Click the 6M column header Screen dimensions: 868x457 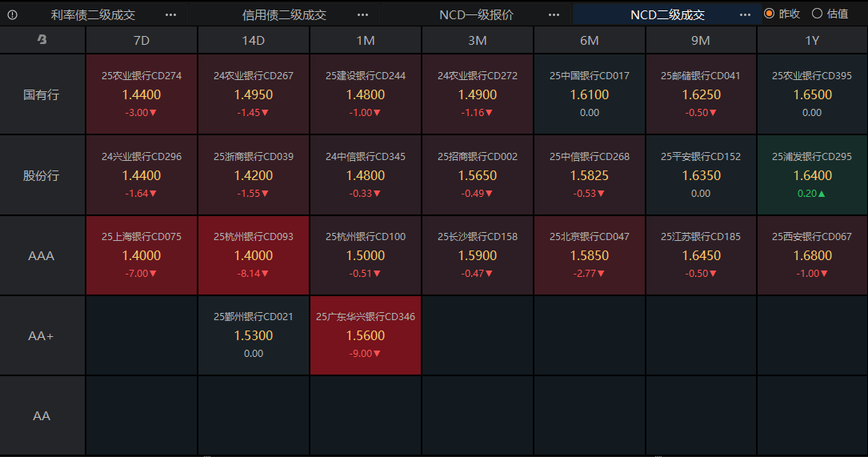tap(590, 40)
